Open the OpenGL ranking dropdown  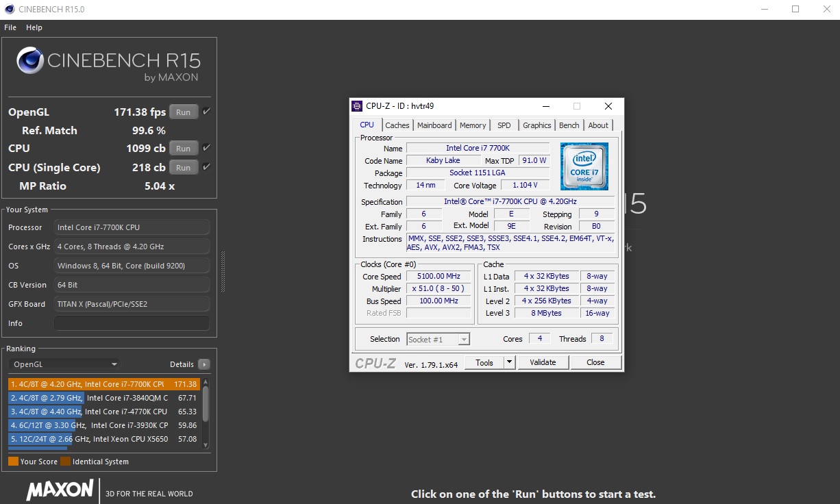(x=64, y=364)
